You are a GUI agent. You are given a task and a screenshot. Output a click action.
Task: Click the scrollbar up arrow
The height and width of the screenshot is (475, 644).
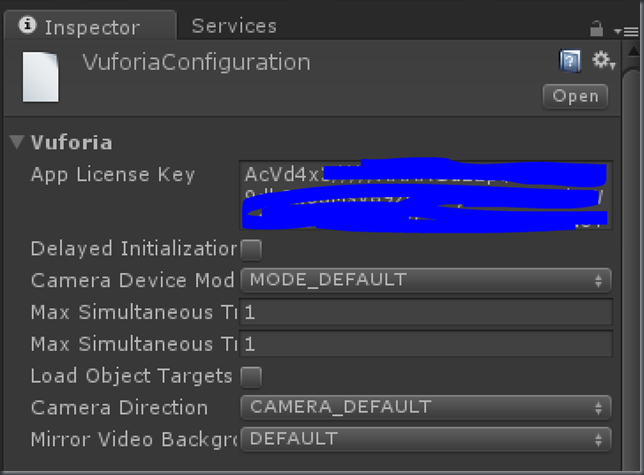coord(633,52)
